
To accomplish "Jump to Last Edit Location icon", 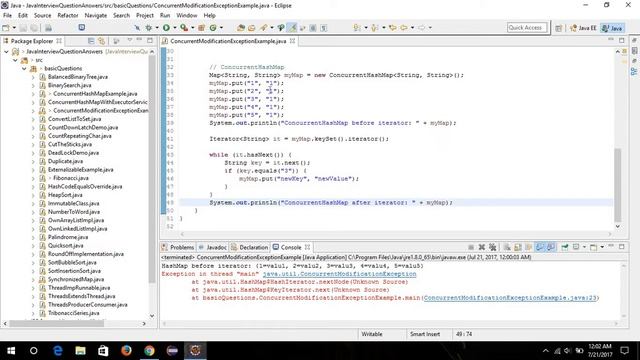I will (392, 28).
